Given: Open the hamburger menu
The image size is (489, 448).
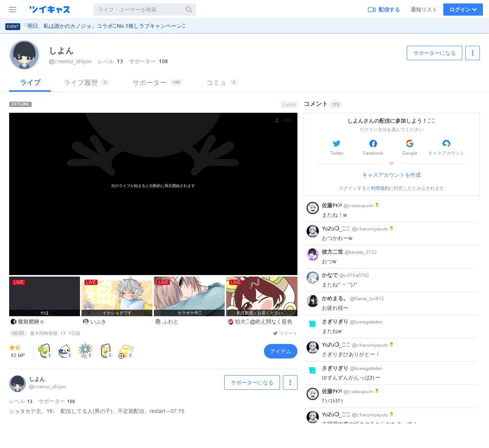Looking at the screenshot, I should 13,10.
